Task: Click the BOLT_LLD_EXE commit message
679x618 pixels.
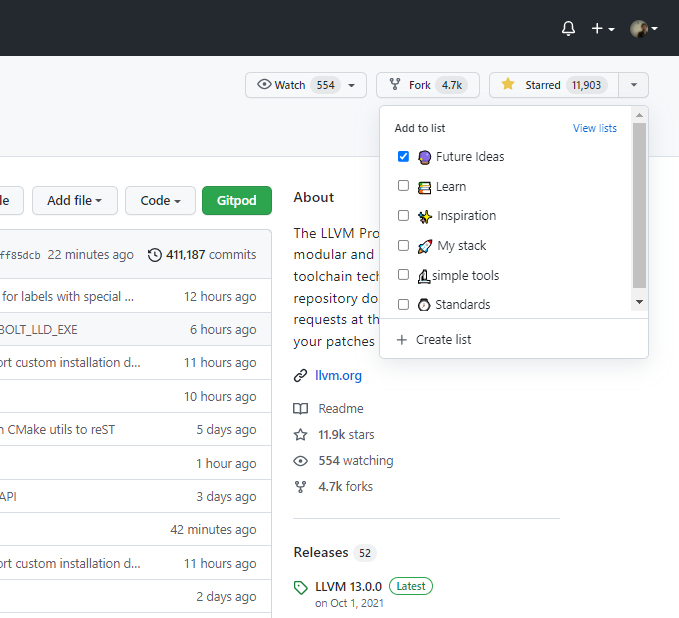Action: pos(38,330)
